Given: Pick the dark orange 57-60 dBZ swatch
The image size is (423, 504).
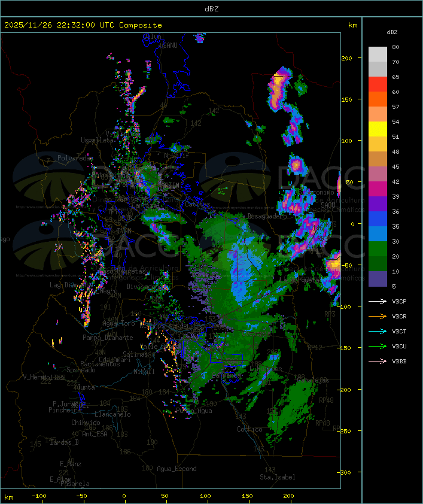Looking at the screenshot, I should tap(378, 99).
